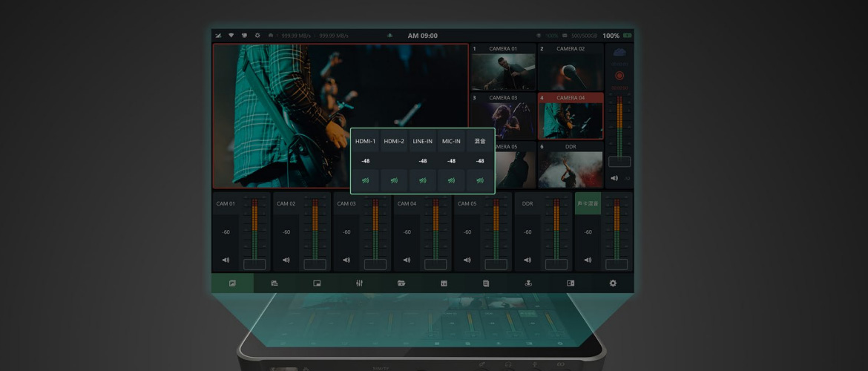Click the cloud streaming icon
Image resolution: width=868 pixels, height=371 pixels.
[619, 52]
